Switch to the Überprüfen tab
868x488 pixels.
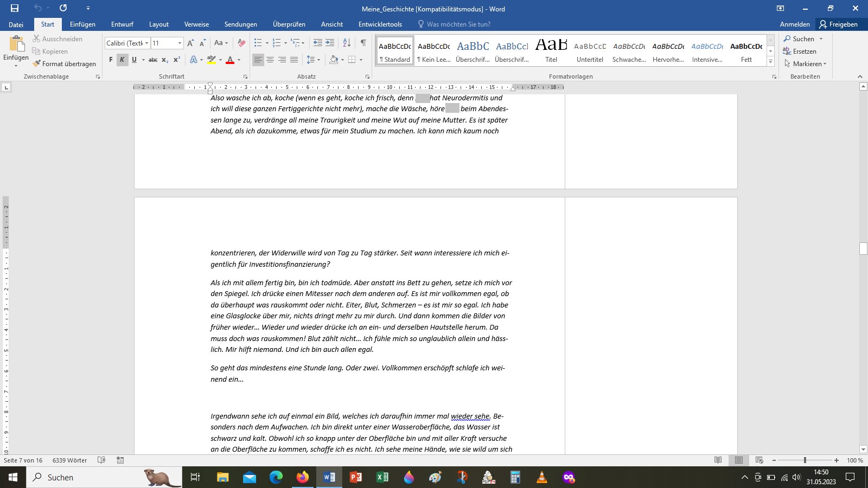[x=289, y=24]
